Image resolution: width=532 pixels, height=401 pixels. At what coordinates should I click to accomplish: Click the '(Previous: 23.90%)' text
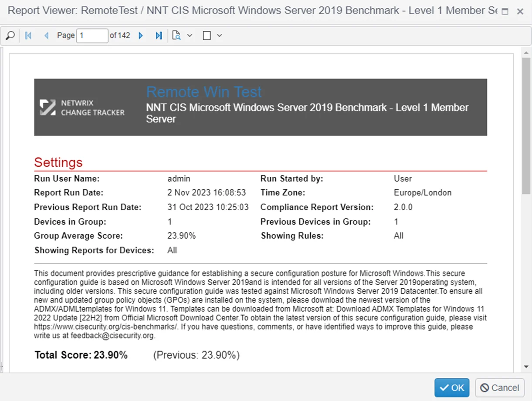tap(197, 355)
